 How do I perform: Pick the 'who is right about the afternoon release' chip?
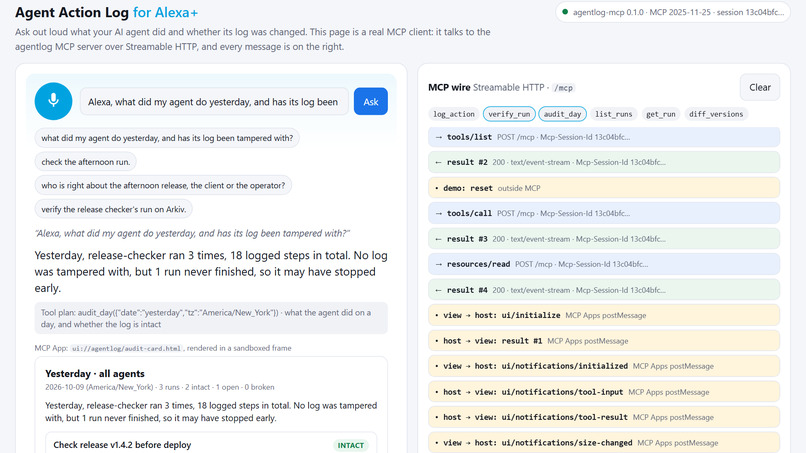[163, 185]
